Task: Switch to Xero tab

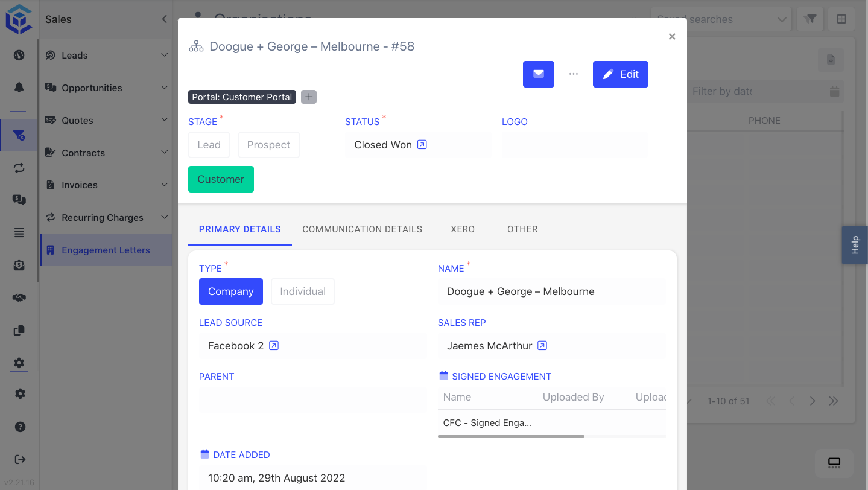Action: [463, 229]
